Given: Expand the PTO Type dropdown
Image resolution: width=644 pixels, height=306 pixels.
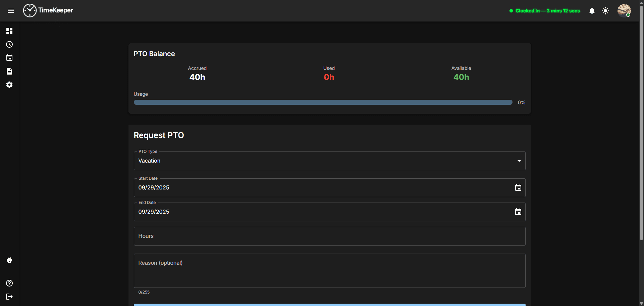Looking at the screenshot, I should 329,161.
